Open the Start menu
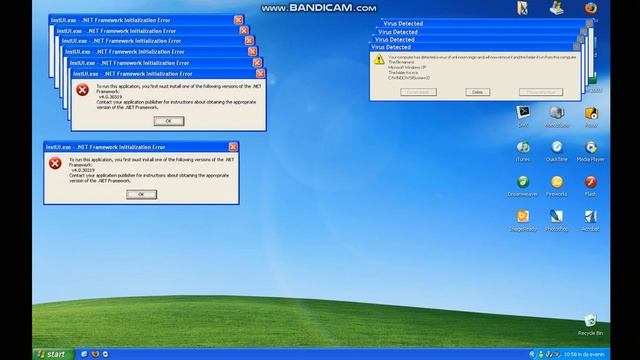 coord(53,354)
